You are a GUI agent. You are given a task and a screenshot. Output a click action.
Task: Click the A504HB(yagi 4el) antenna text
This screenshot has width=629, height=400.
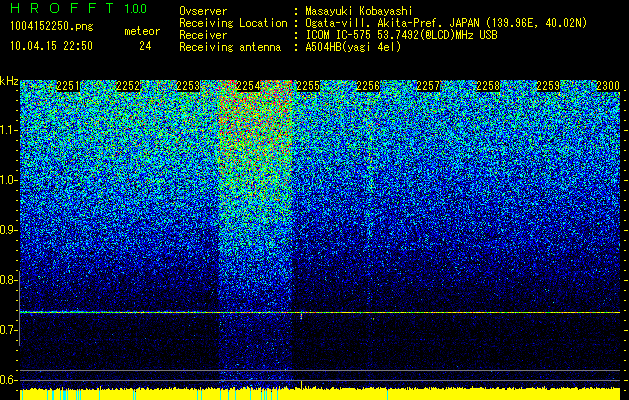pyautogui.click(x=353, y=47)
